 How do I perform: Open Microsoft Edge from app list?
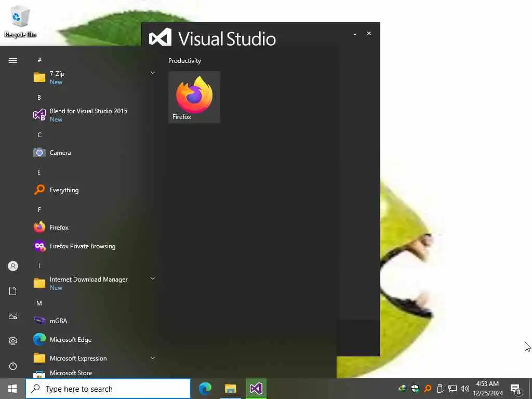94,339
